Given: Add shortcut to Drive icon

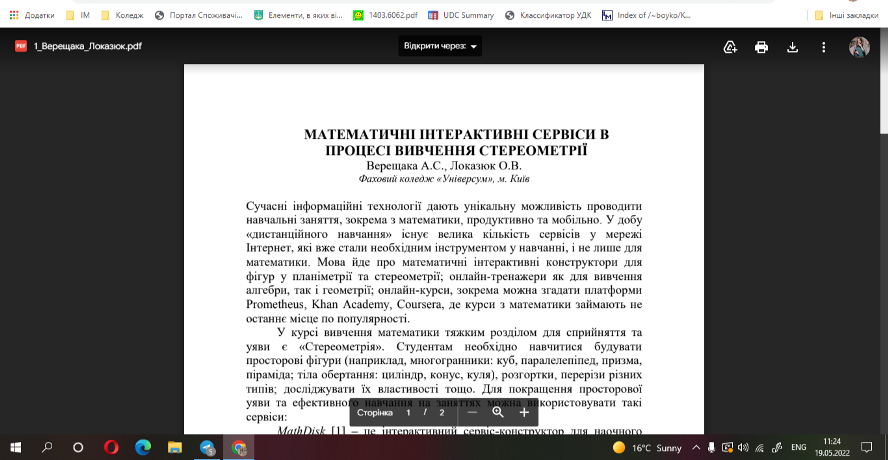Looking at the screenshot, I should [730, 47].
